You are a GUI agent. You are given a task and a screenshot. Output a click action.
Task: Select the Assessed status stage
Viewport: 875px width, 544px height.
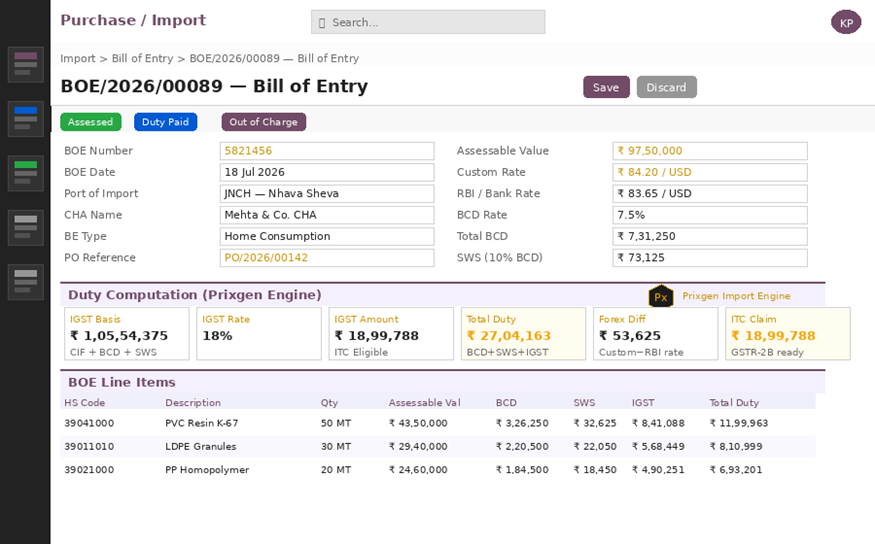90,122
